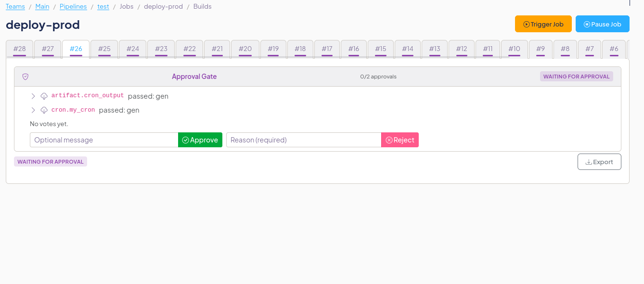644x284 pixels.
Task: Select the build #26 tab
Action: pyautogui.click(x=76, y=49)
